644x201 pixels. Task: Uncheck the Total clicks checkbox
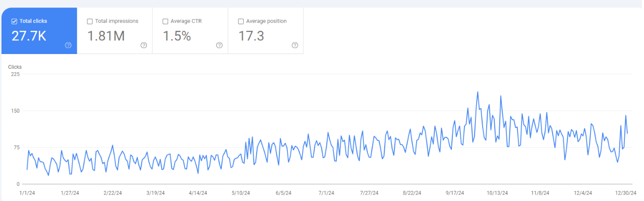(x=14, y=21)
